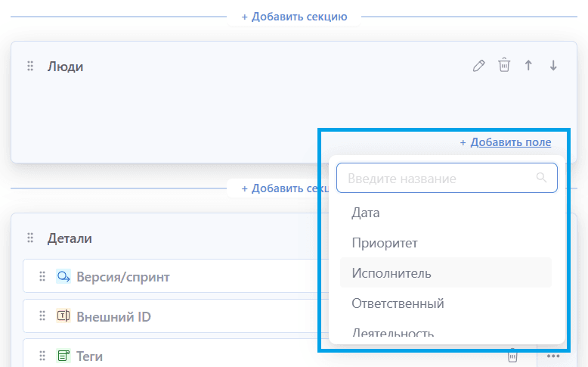The height and width of the screenshot is (367, 588).
Task: Choose Приоритет in the field list
Action: tap(385, 243)
